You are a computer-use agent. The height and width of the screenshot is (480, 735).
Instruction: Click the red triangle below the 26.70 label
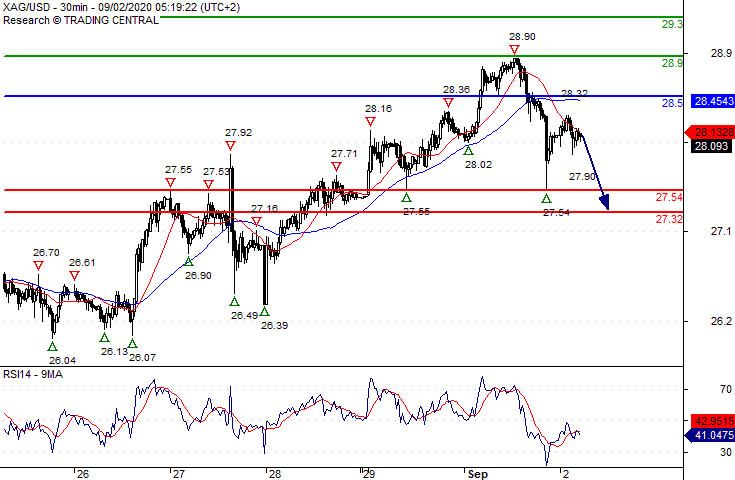click(38, 266)
